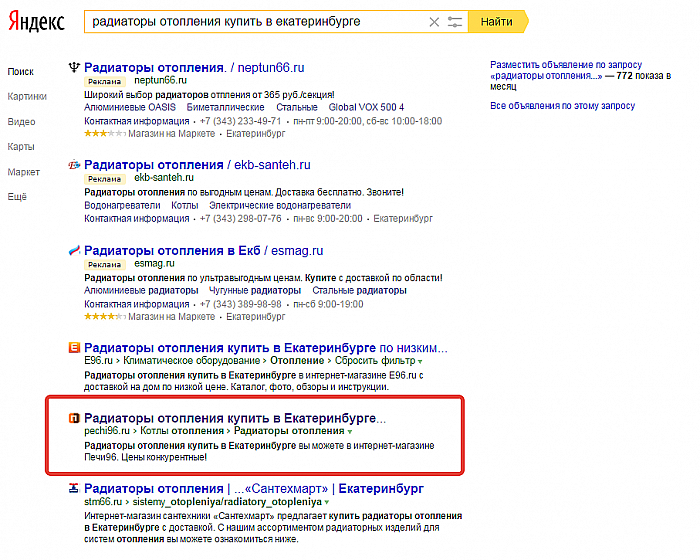700x560 pixels.
Task: Open Алюминиевые радиаторы sitelink
Action: click(141, 290)
